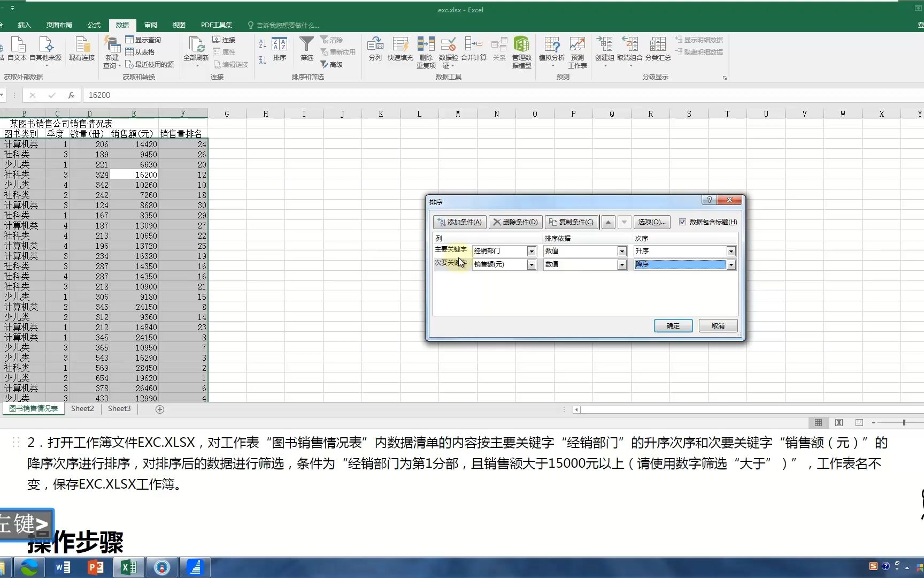Open primary key column dropdown 经销部门

pos(532,252)
